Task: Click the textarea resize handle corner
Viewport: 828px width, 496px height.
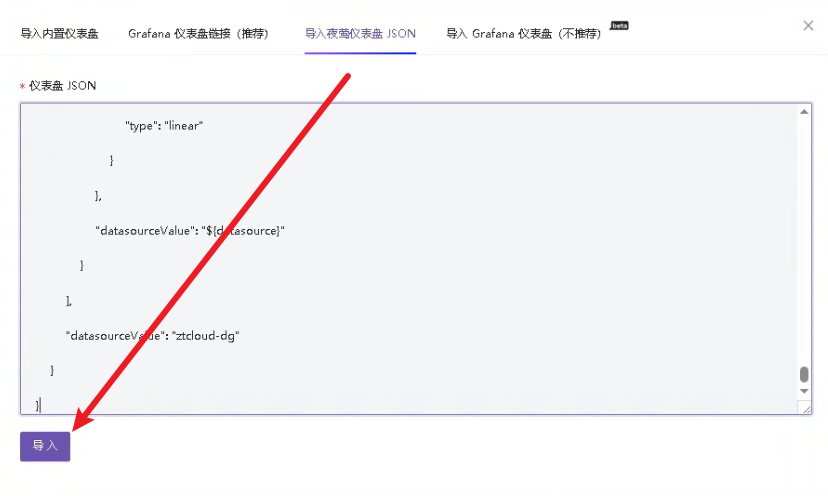Action: (x=806, y=408)
